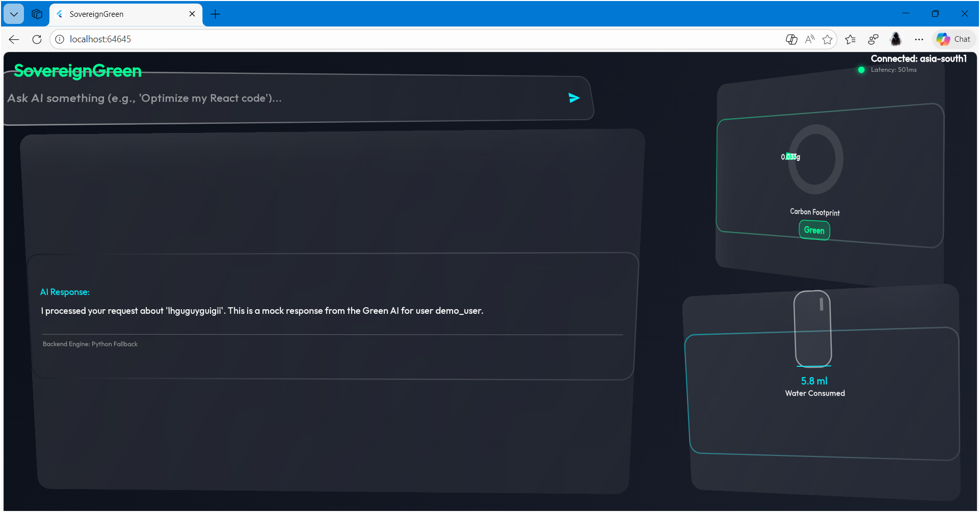Screen dimensions: 980x512
Task: Open Copilot Chat button
Action: point(954,39)
